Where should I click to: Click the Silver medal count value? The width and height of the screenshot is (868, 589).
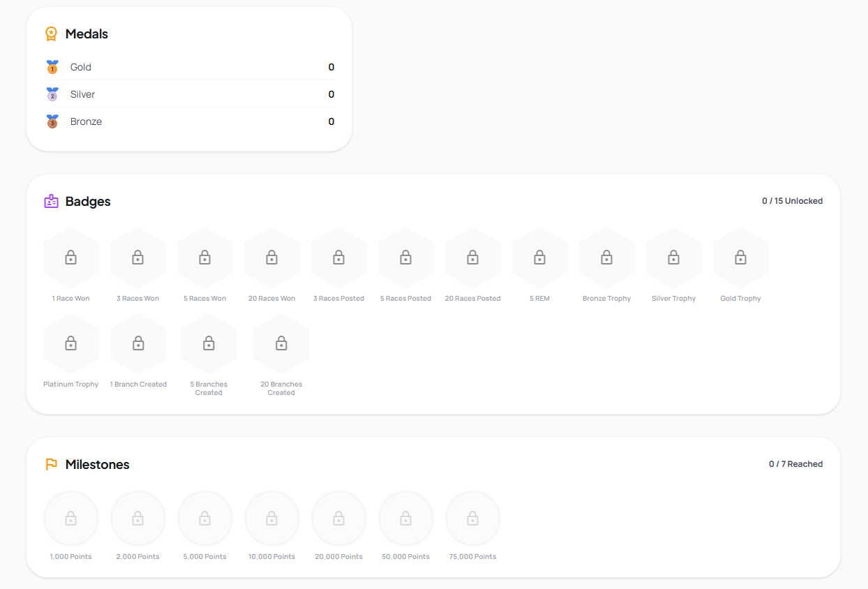coord(331,94)
